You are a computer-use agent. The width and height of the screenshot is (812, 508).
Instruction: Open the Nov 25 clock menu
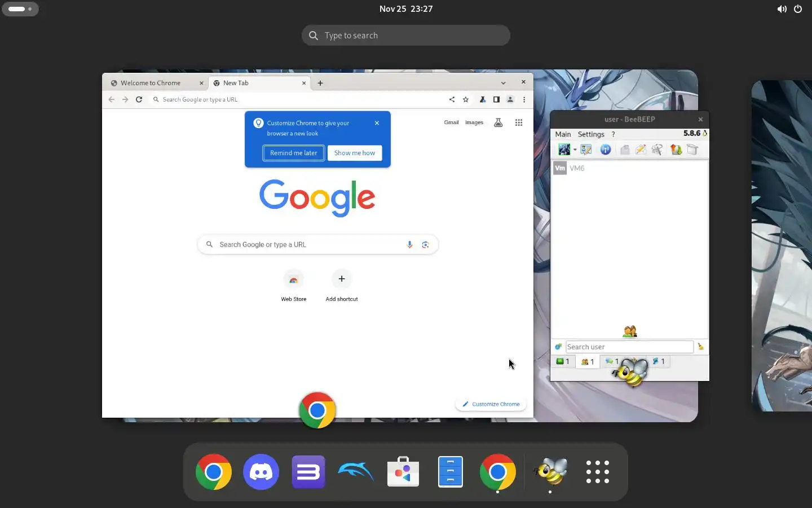[x=406, y=9]
